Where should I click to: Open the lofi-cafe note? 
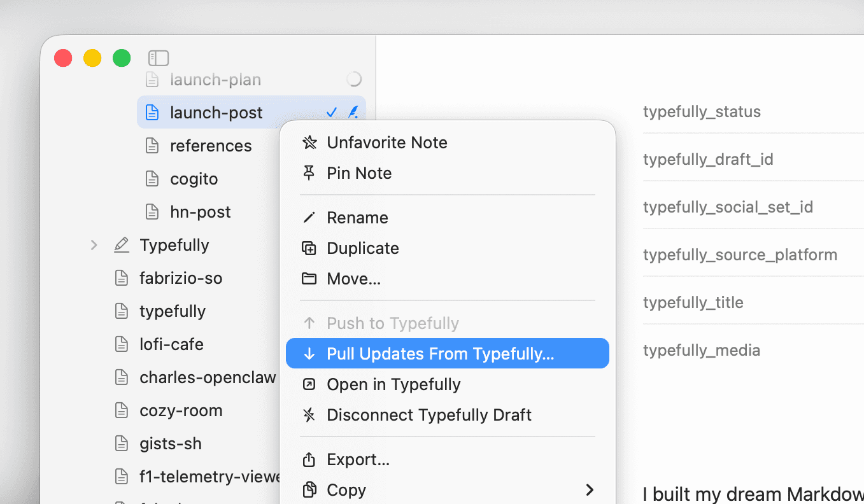coord(172,344)
